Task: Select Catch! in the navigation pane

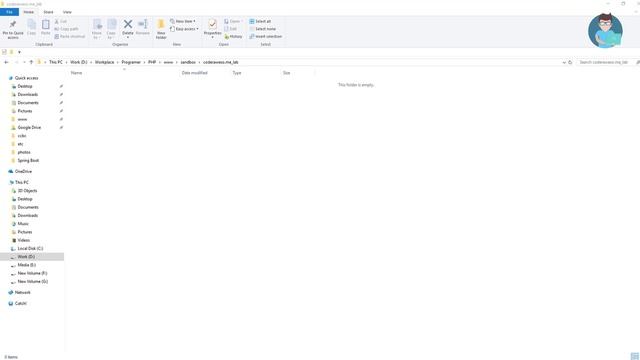Action: pos(20,303)
